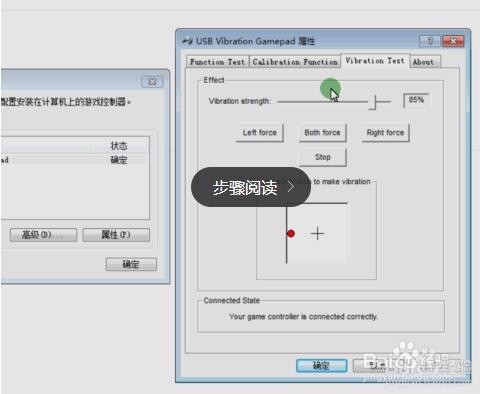Click the 'Your game controller is connected correctly' text
The height and width of the screenshot is (394, 480).
pos(303,317)
